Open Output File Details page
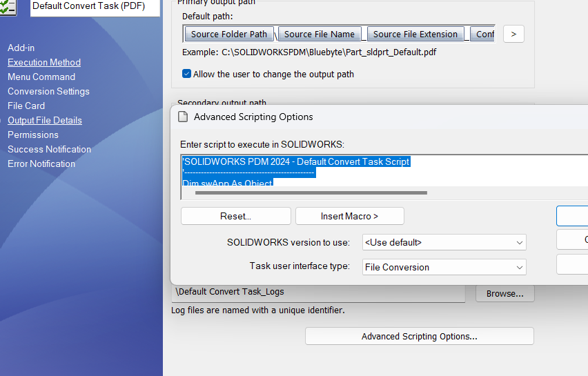This screenshot has height=376, width=588. pos(45,120)
